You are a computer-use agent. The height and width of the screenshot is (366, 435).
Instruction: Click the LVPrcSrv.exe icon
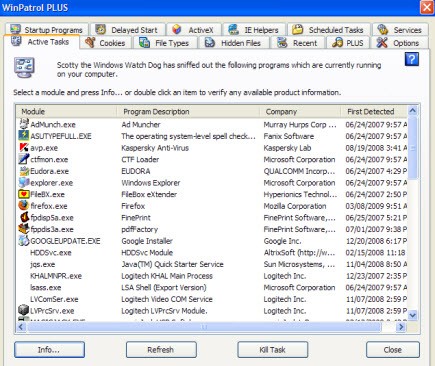pos(24,310)
